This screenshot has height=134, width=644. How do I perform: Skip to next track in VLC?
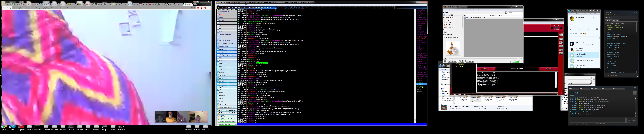tap(455, 61)
